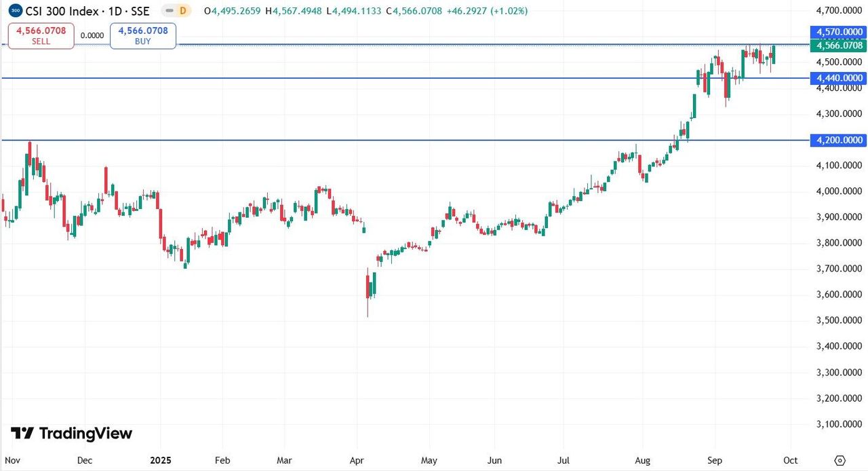Select the 4,570.0000 price line label
868x471 pixels.
(839, 32)
